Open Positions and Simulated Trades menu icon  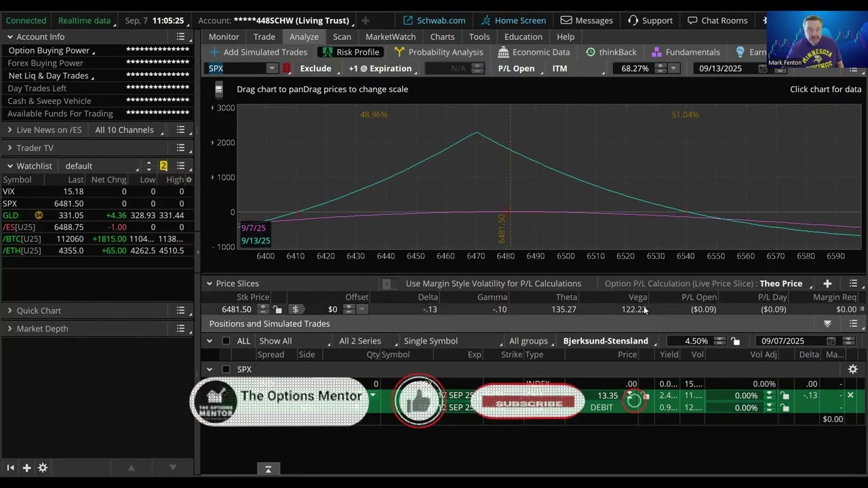coord(853,323)
